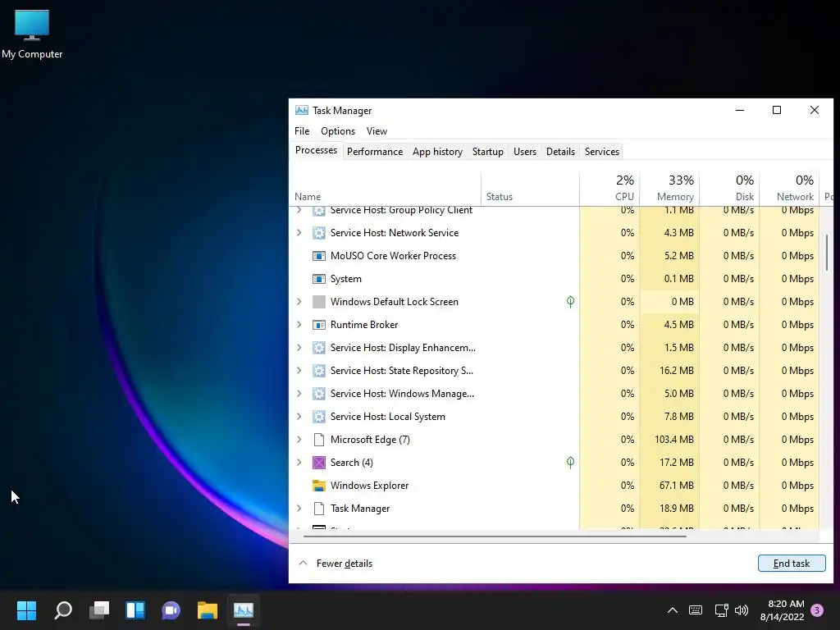Select the 16.2 MB memory value

click(676, 371)
